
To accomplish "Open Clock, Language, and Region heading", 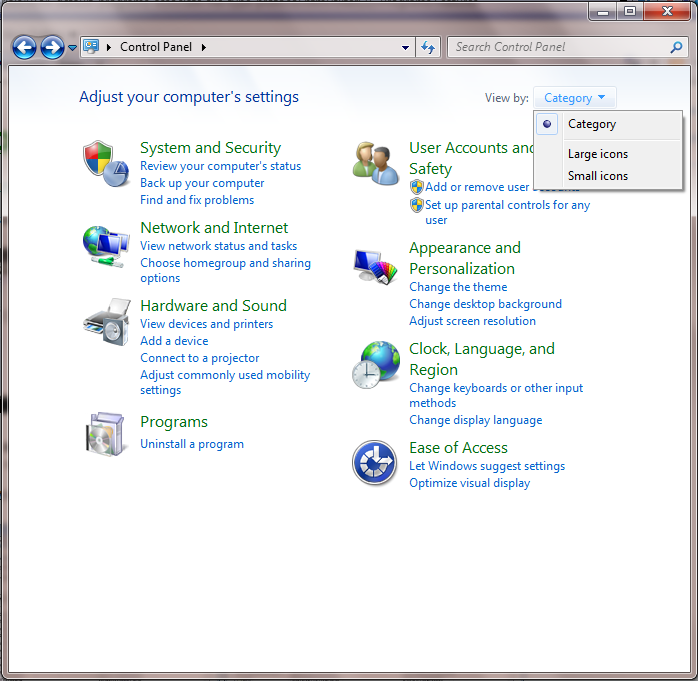I will pos(482,359).
